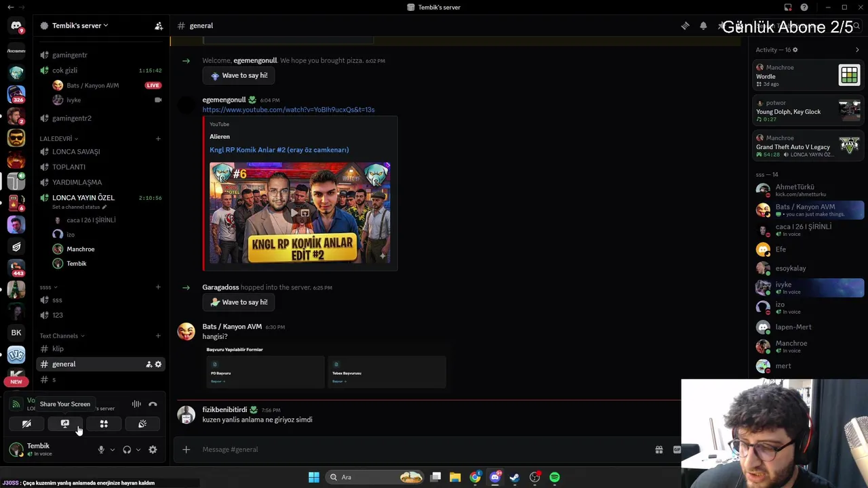The width and height of the screenshot is (868, 488).
Task: Collapse the Text Channels category
Action: tap(62, 336)
